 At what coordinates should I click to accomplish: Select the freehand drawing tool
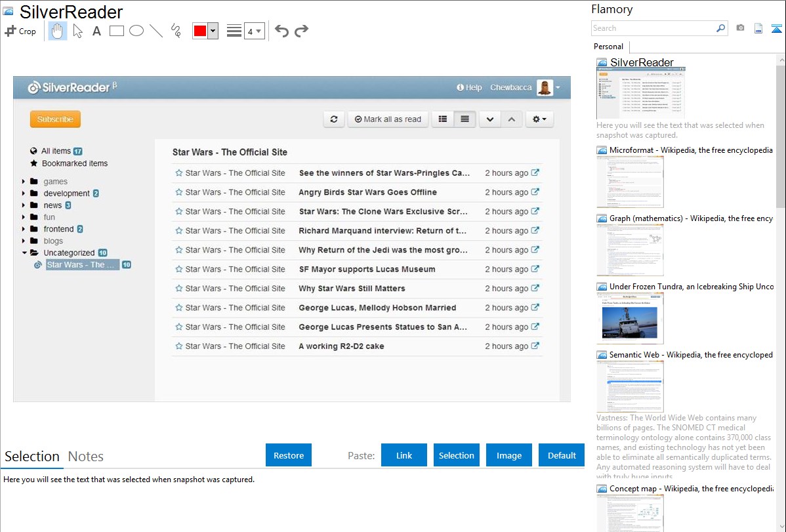pos(176,31)
